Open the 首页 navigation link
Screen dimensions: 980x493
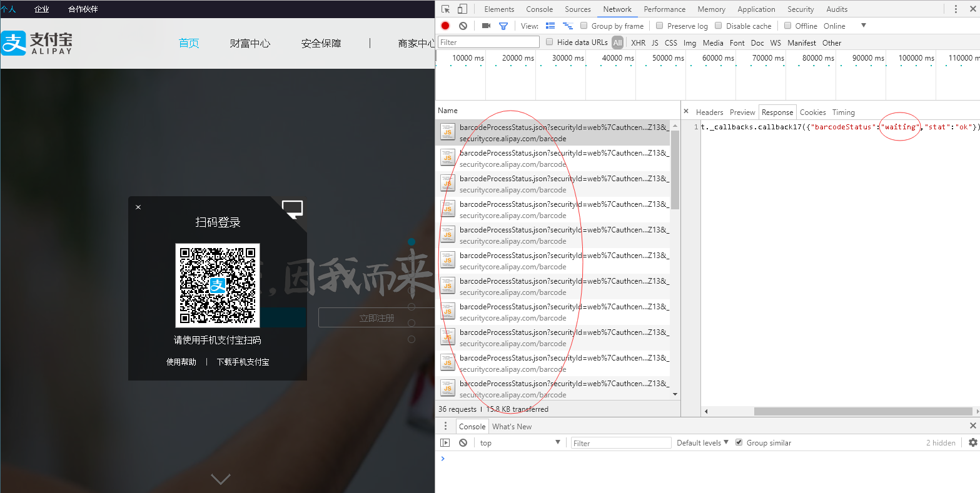(x=188, y=43)
